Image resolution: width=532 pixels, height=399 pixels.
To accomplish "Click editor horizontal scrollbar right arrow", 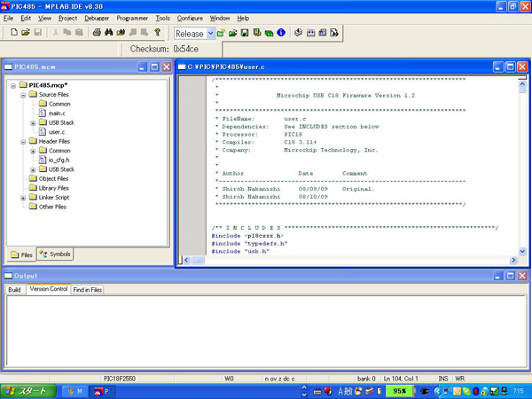I will (x=513, y=260).
